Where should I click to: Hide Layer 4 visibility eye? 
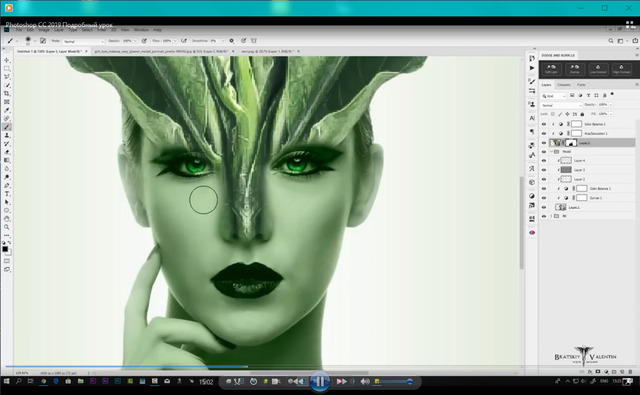pos(544,161)
